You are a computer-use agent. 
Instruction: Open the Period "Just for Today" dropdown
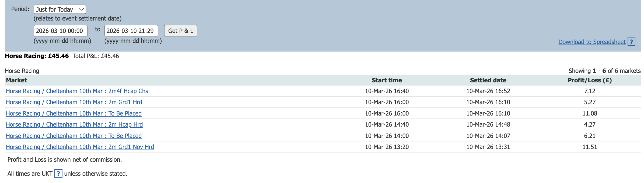tap(60, 9)
